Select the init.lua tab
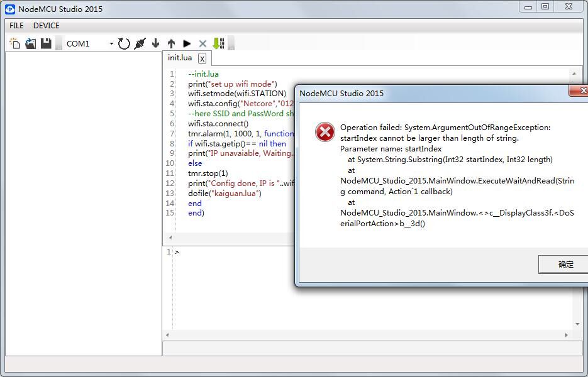Image resolution: width=588 pixels, height=377 pixels. (180, 58)
